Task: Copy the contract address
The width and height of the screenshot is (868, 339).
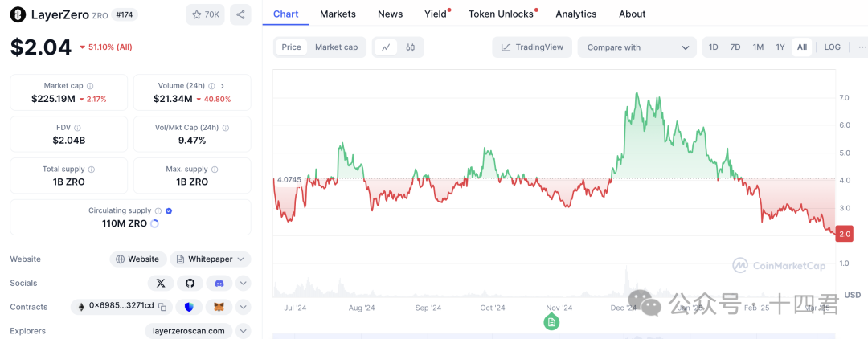Action: click(162, 307)
